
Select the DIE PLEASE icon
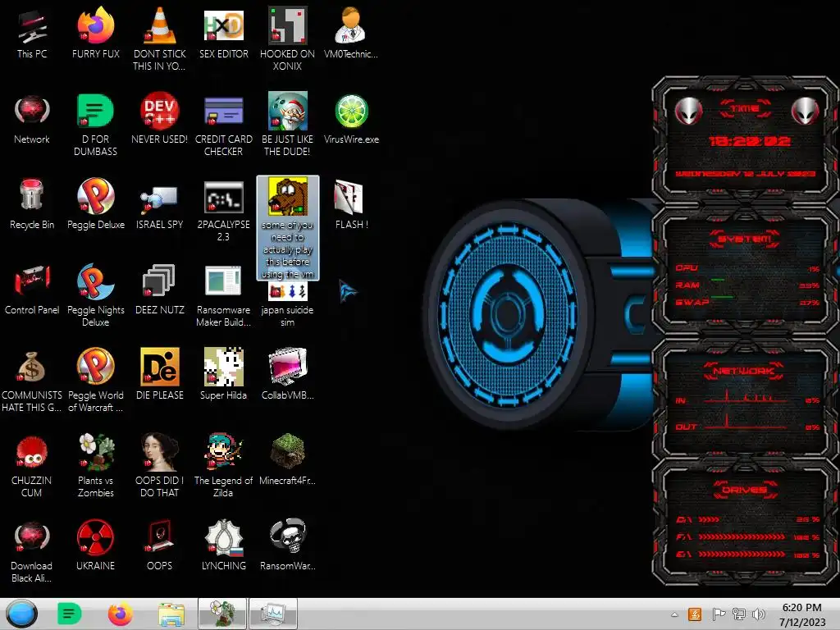pyautogui.click(x=160, y=367)
